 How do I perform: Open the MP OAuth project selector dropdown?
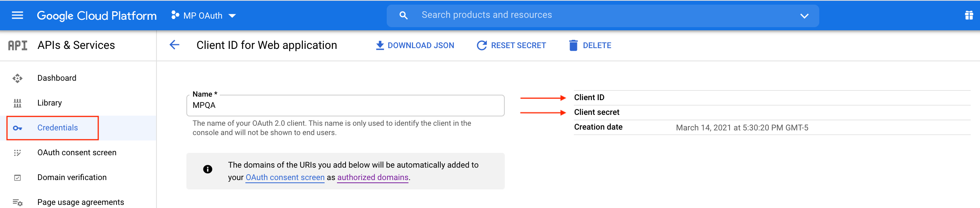(204, 16)
